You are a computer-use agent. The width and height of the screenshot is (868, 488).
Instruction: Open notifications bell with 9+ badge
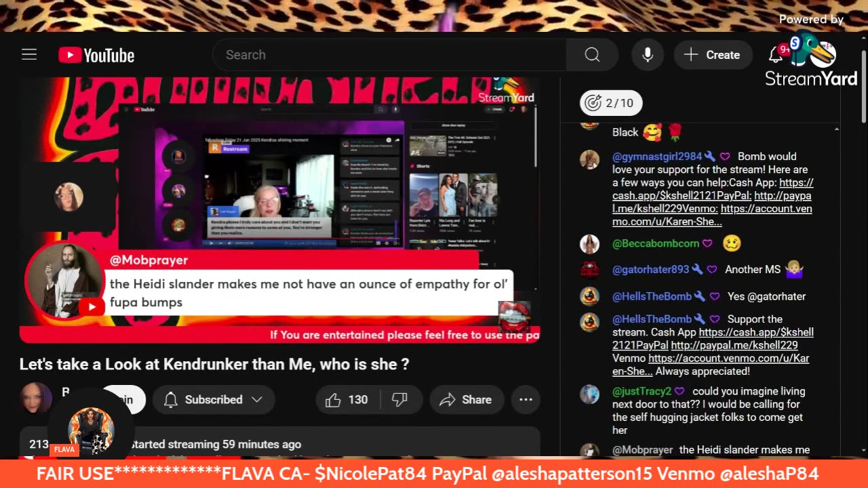pyautogui.click(x=776, y=54)
